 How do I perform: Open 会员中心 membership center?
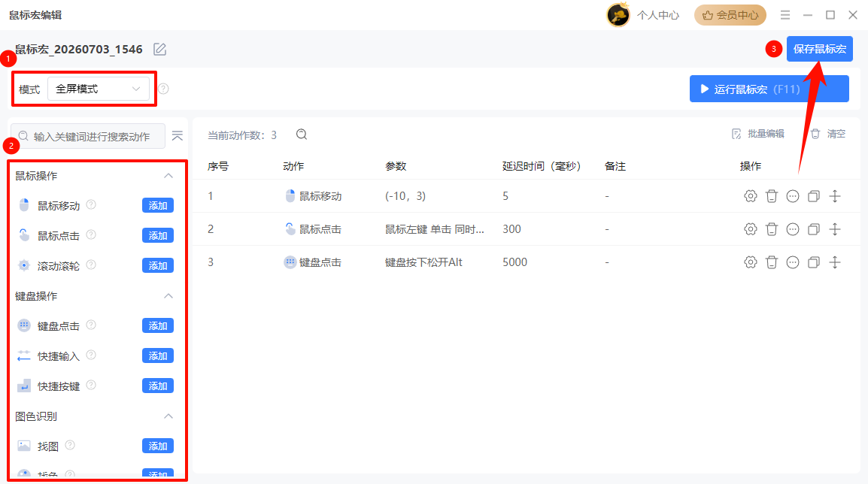[730, 15]
